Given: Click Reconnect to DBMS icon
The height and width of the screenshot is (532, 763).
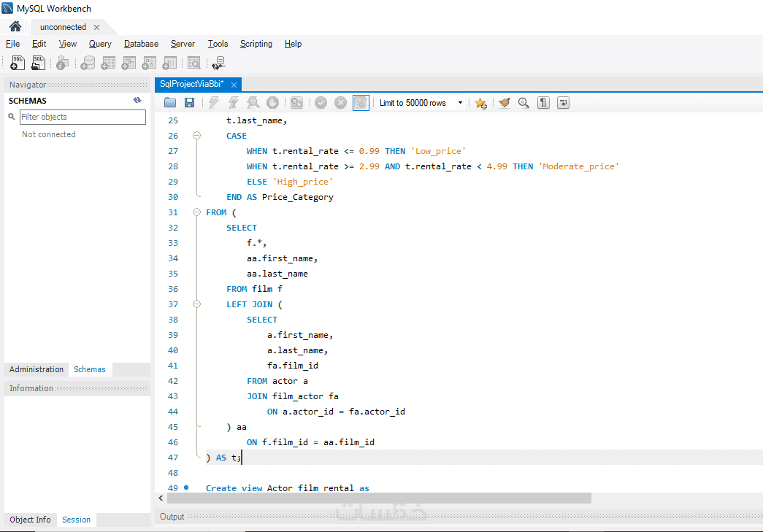Looking at the screenshot, I should coord(218,63).
